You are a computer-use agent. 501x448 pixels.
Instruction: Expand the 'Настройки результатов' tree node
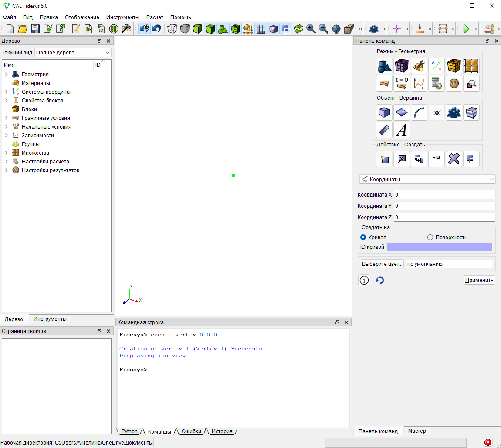click(x=7, y=170)
